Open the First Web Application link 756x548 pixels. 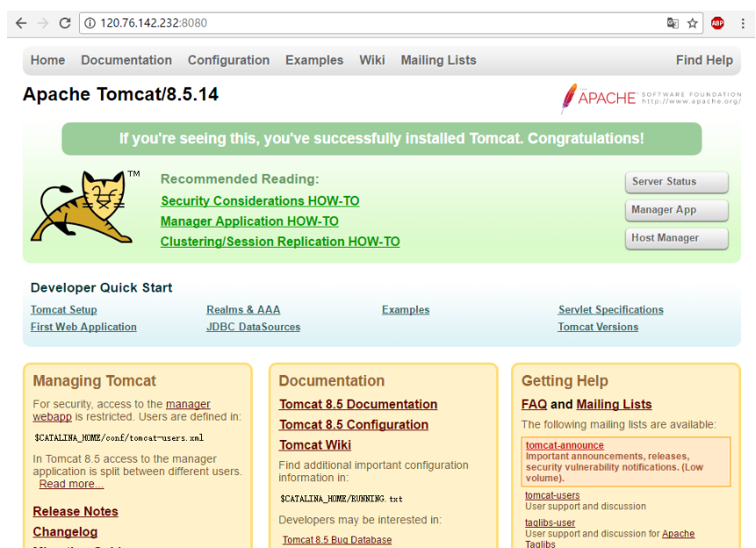tap(83, 327)
